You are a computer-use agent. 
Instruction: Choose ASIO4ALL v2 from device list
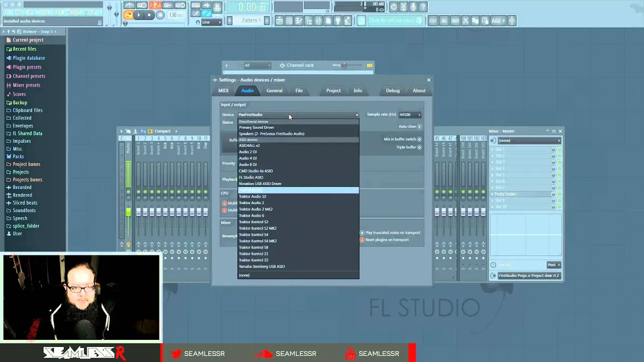click(x=299, y=146)
